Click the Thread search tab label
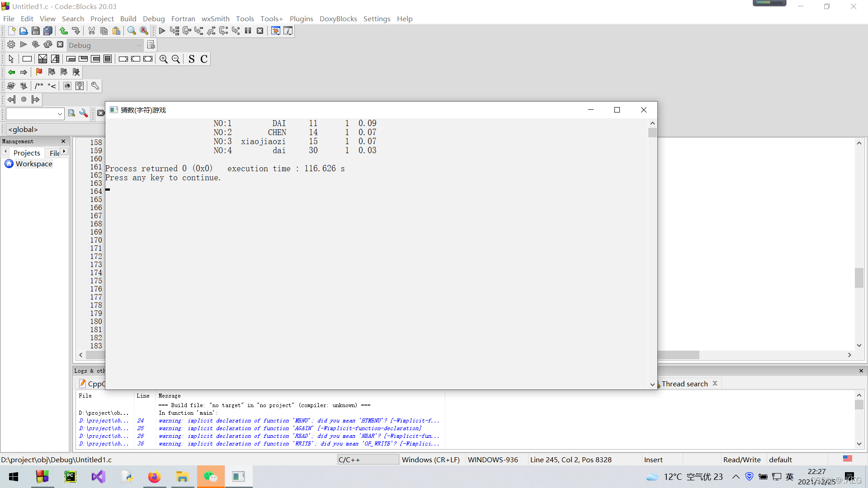 (x=684, y=384)
